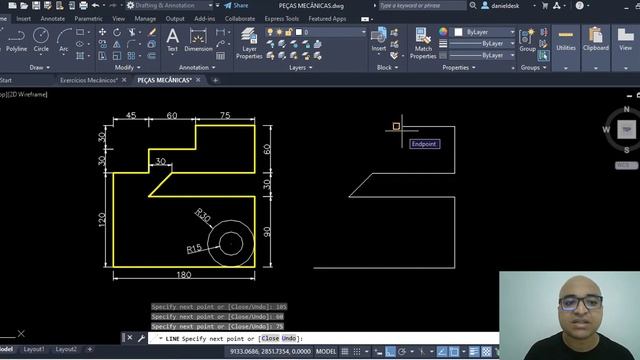The image size is (640, 360).
Task: Click the object color wheel icon
Action: tap(443, 32)
